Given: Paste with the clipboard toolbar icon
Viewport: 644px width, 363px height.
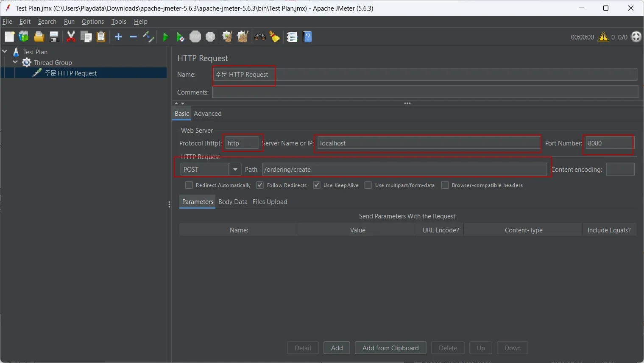Looking at the screenshot, I should pos(101,37).
